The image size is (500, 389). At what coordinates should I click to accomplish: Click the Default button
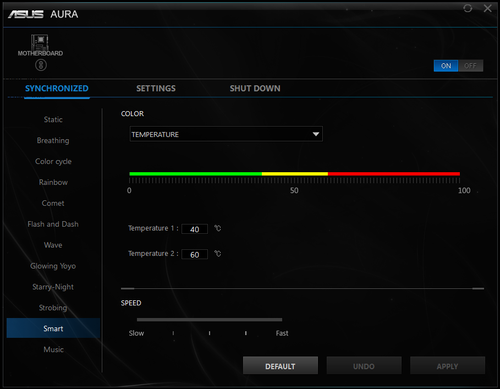[x=280, y=366]
